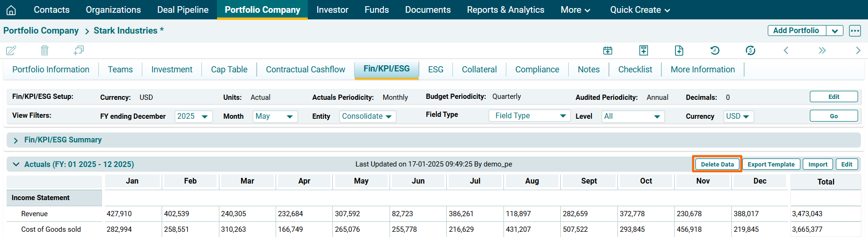Open the Deal Pipeline menu item

(182, 10)
